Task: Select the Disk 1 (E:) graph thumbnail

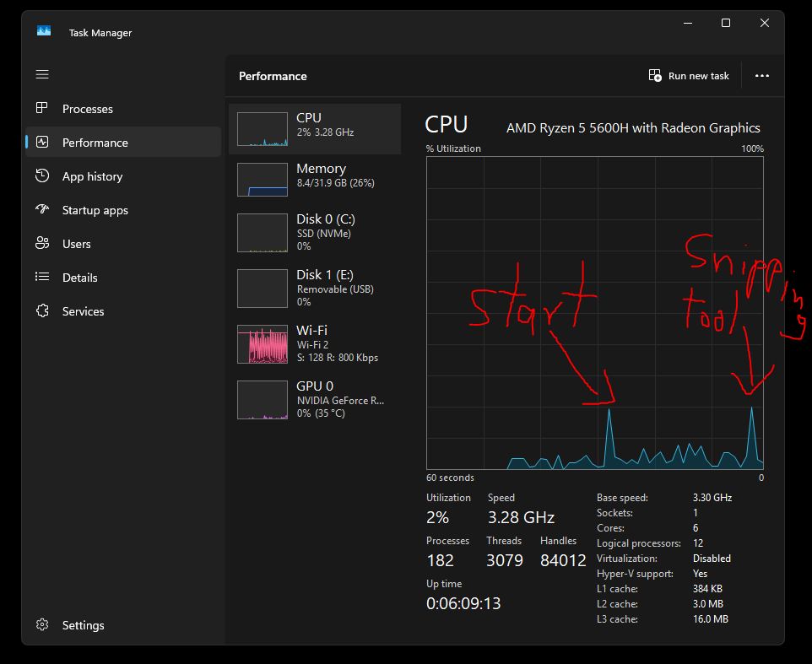Action: tap(263, 289)
